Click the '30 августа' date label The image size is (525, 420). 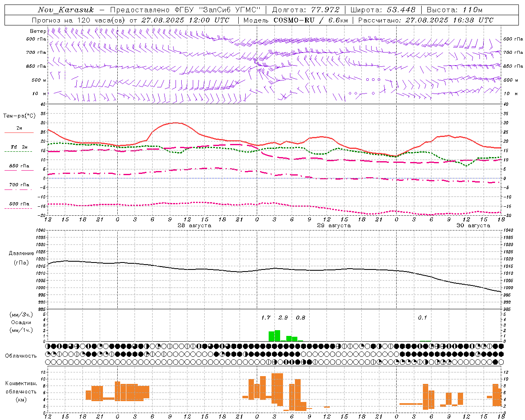pos(473,226)
